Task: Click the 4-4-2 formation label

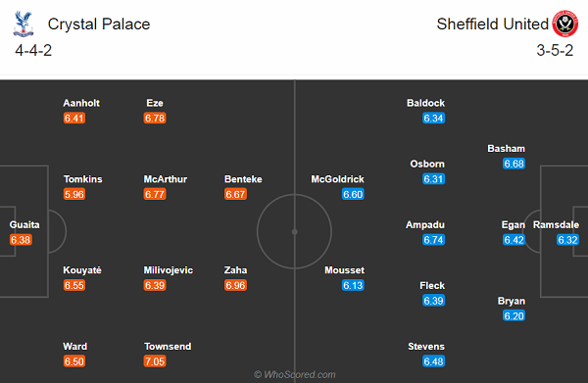Action: 33,50
